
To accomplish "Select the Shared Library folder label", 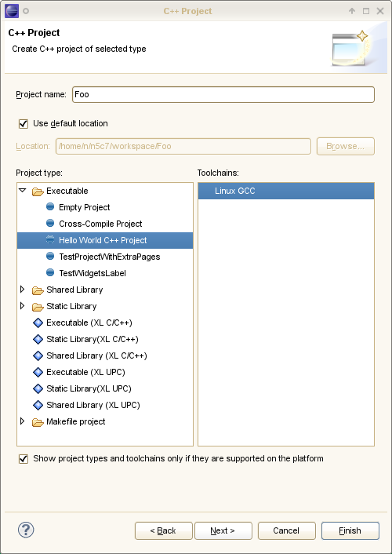I will point(74,290).
